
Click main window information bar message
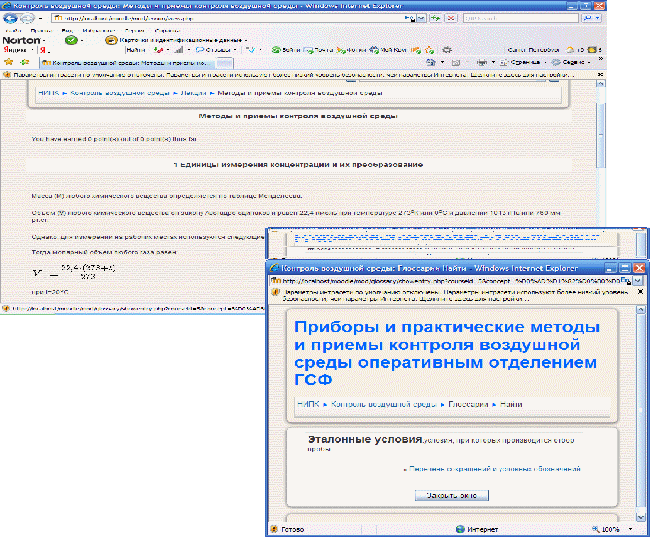point(293,75)
